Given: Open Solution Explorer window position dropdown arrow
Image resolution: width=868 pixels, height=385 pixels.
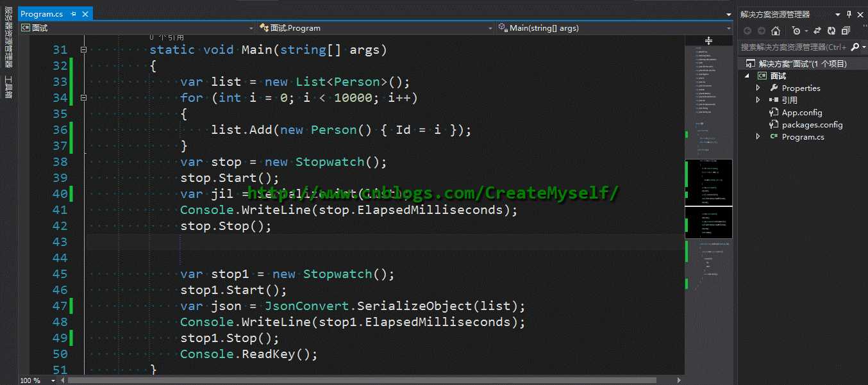Looking at the screenshot, I should [838, 14].
